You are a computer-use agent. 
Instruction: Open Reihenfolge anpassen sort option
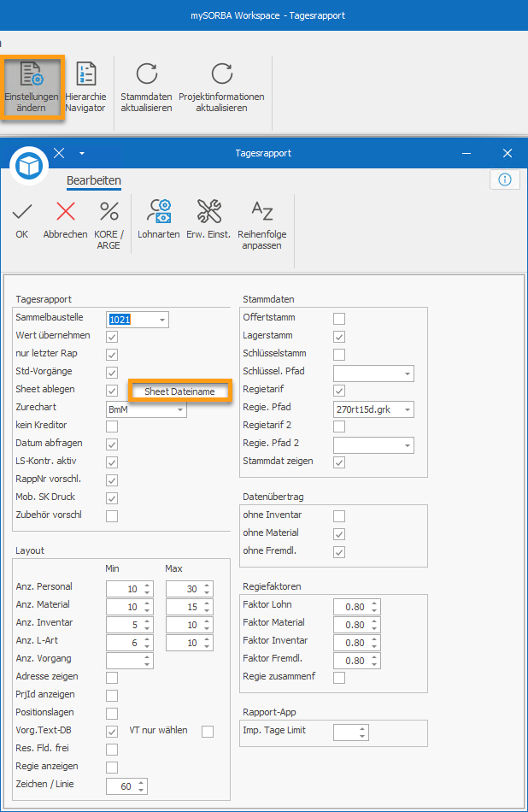tap(262, 226)
